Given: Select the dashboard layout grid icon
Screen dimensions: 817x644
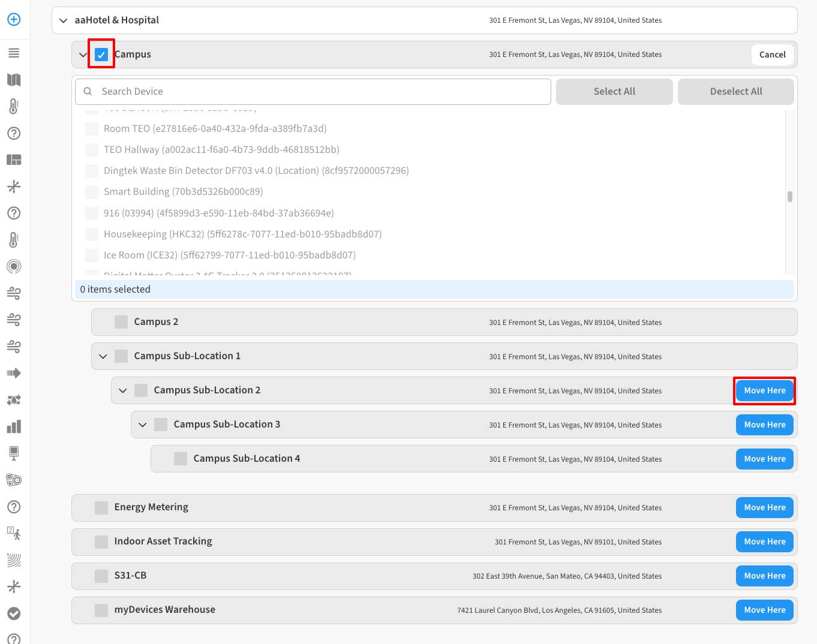Looking at the screenshot, I should pyautogui.click(x=14, y=160).
